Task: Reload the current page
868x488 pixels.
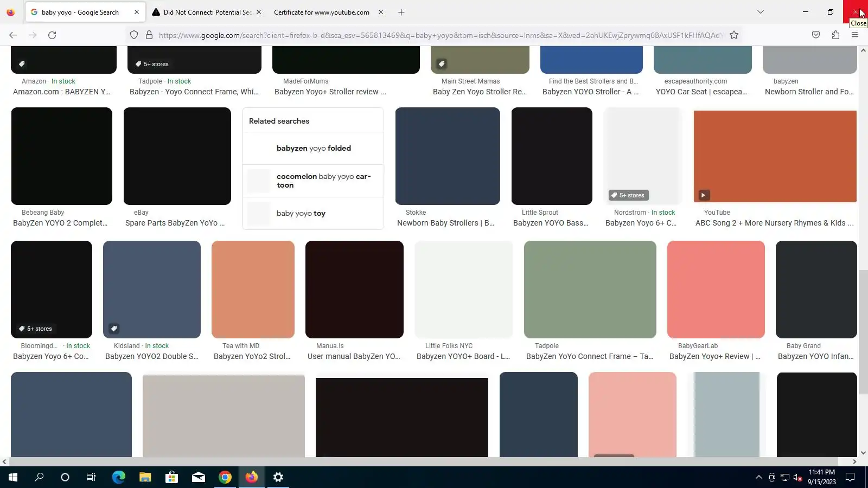Action: [52, 35]
